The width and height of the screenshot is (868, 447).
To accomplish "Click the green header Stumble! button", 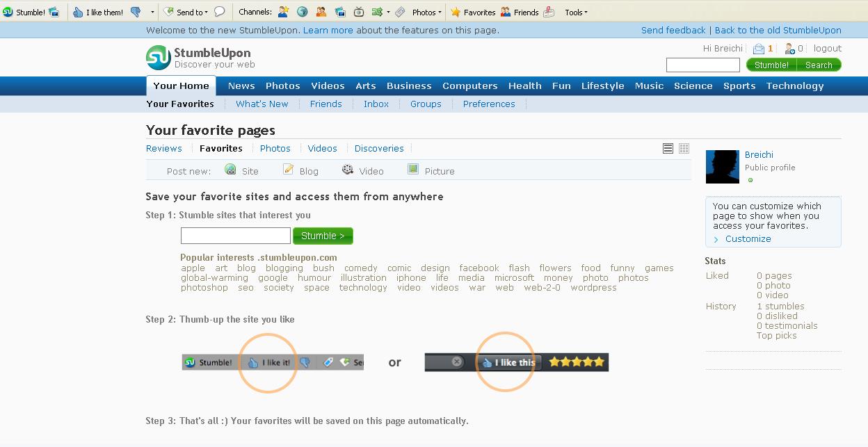I will click(771, 65).
